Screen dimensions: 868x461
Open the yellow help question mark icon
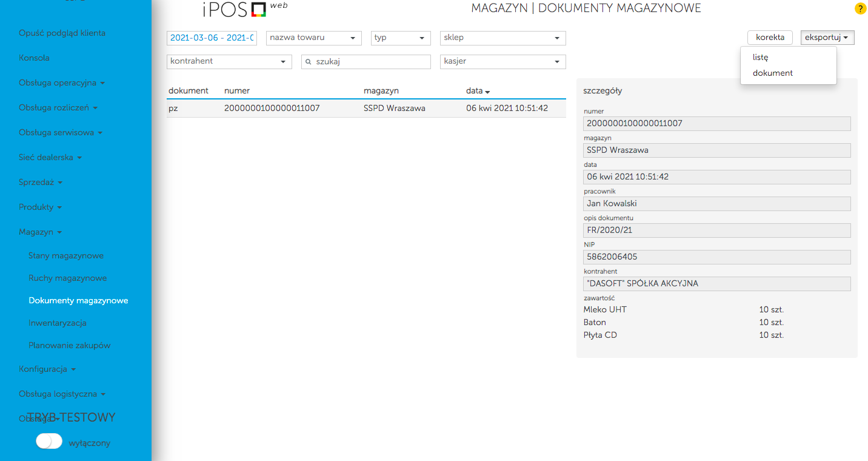tap(860, 9)
